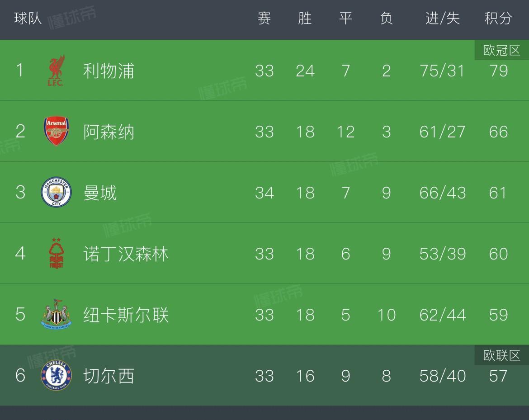Click the 欧冠区 zone label

coord(502,50)
